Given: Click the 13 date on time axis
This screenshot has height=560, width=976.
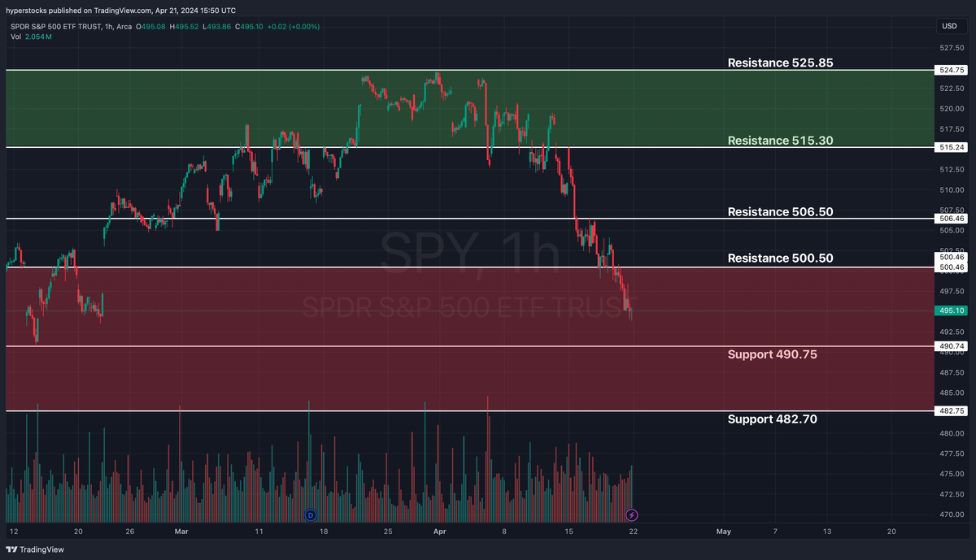Looking at the screenshot, I should click(826, 532).
